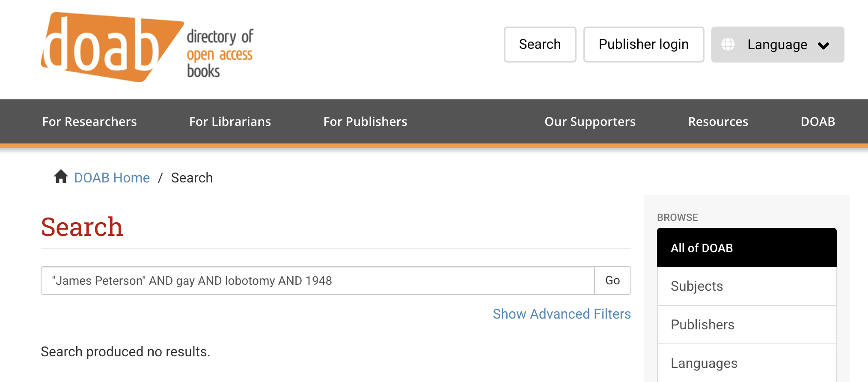Open the For Researchers menu

click(89, 122)
